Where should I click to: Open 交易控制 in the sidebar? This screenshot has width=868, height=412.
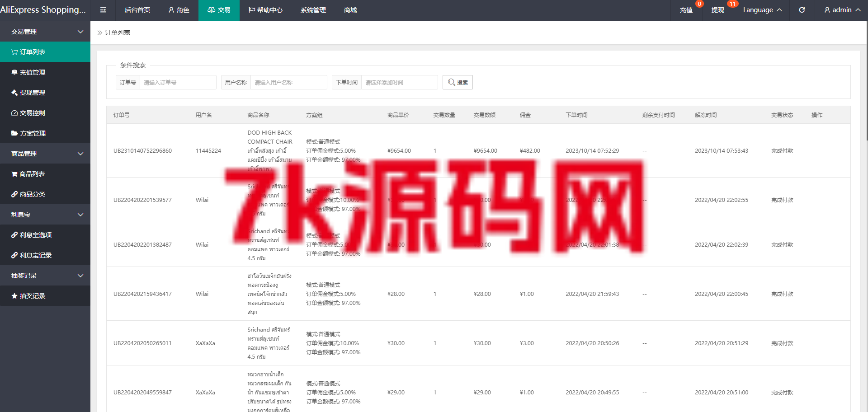pyautogui.click(x=45, y=113)
